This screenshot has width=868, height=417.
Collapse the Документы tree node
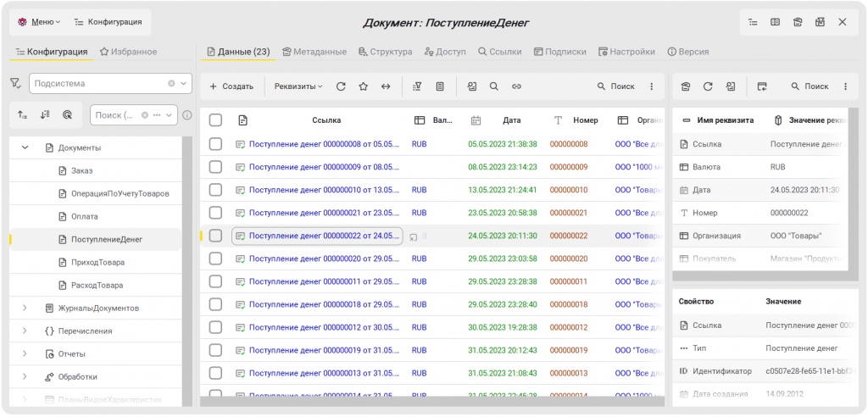pos(25,147)
